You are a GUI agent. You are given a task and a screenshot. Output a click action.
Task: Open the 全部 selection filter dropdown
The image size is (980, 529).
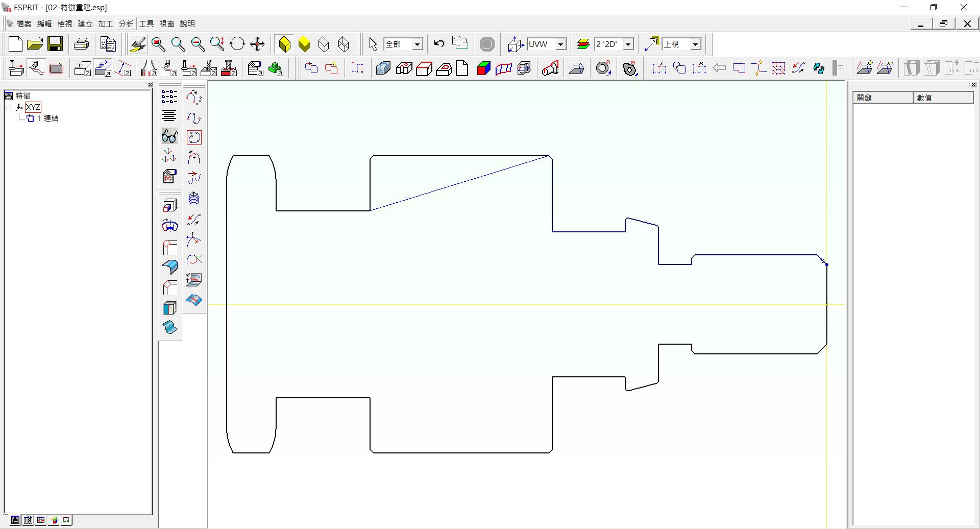tap(417, 44)
